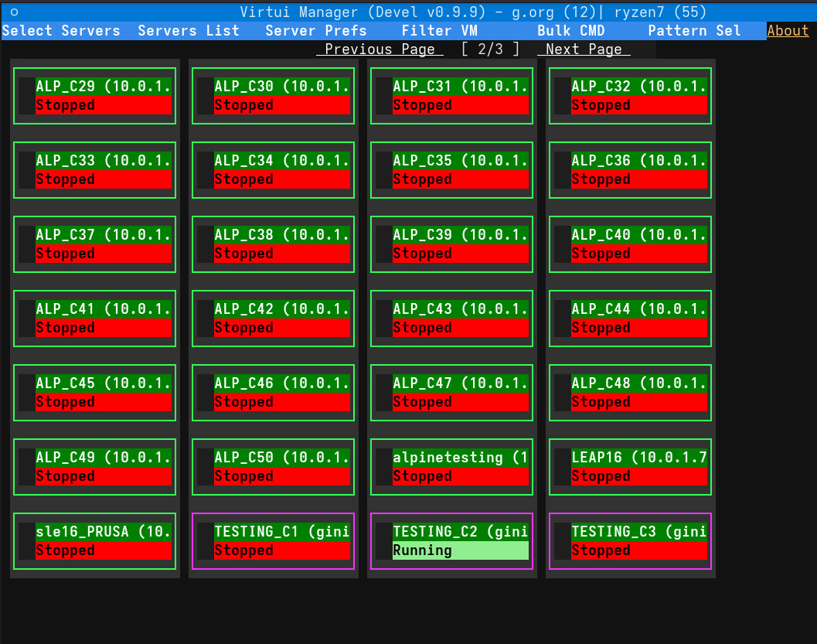Toggle the selection box beside ALP_C29
Image resolution: width=817 pixels, height=644 pixels.
tap(26, 96)
